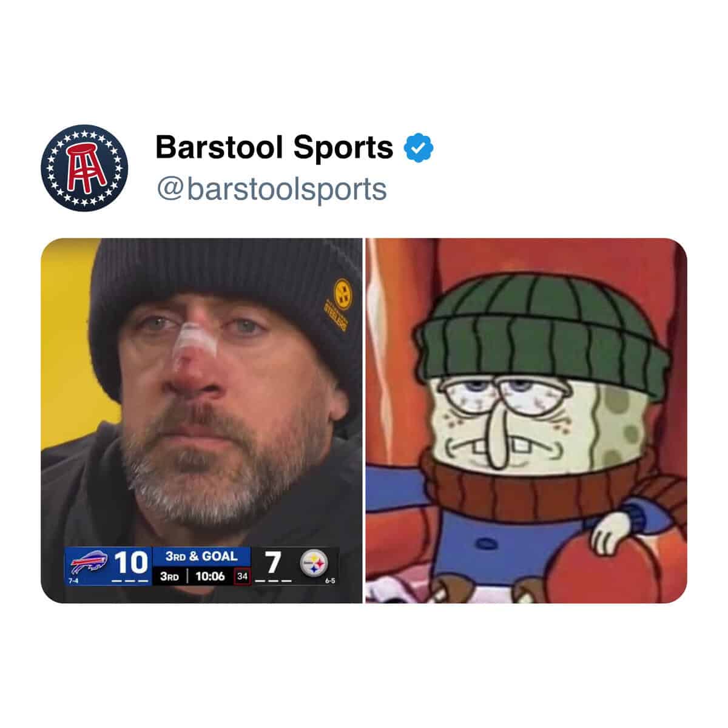Click the 3RD quarter label on scoreboard

(x=169, y=576)
